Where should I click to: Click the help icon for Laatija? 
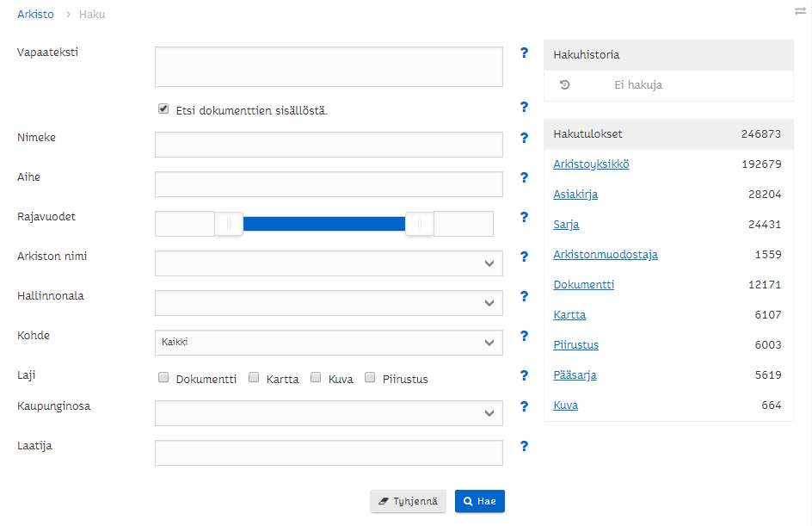(524, 446)
